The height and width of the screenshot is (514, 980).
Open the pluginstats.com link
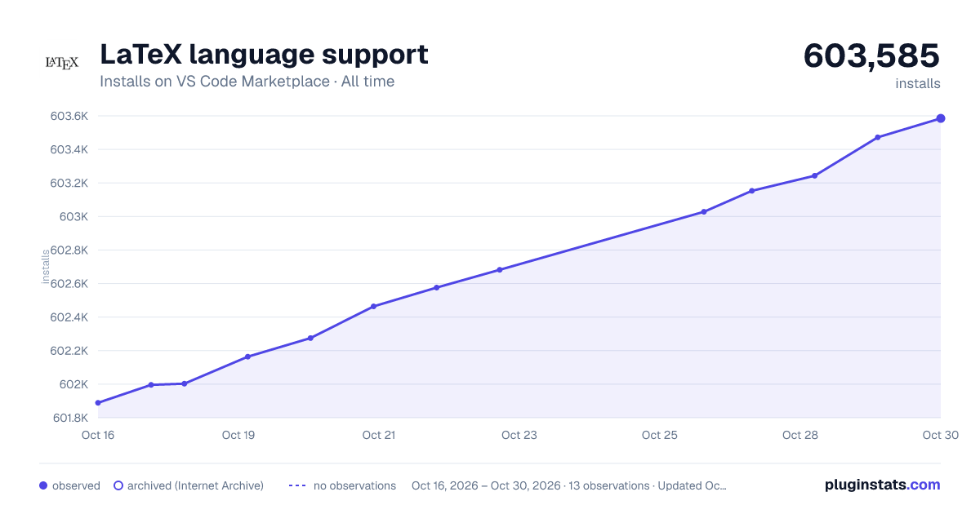point(883,485)
